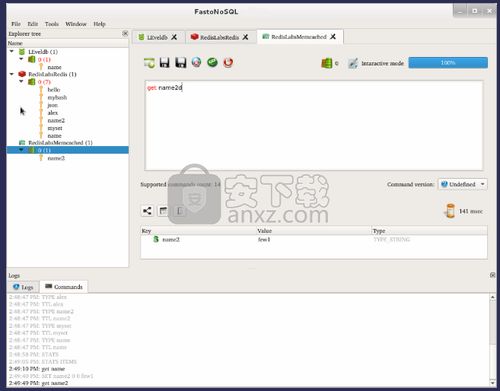
Task: Collapse the LEveldb tree node
Action: pyautogui.click(x=12, y=51)
